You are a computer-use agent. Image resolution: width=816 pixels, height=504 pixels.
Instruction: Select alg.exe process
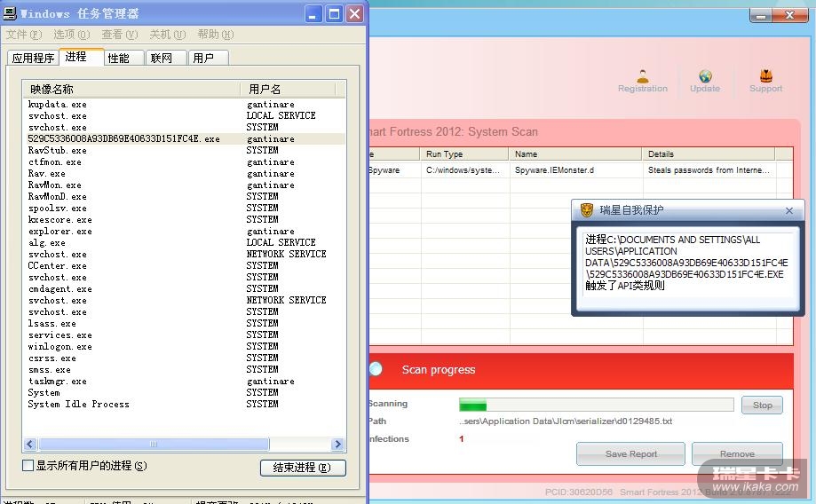pyautogui.click(x=185, y=243)
